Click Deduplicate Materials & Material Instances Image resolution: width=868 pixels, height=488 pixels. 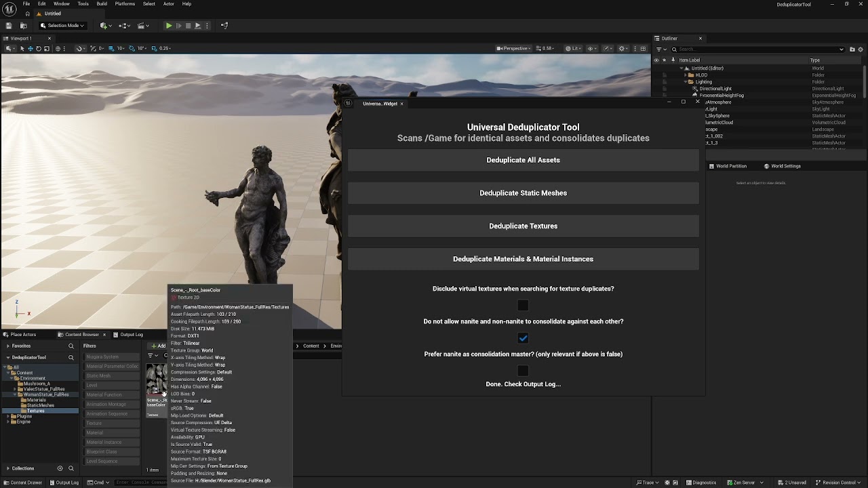(523, 259)
